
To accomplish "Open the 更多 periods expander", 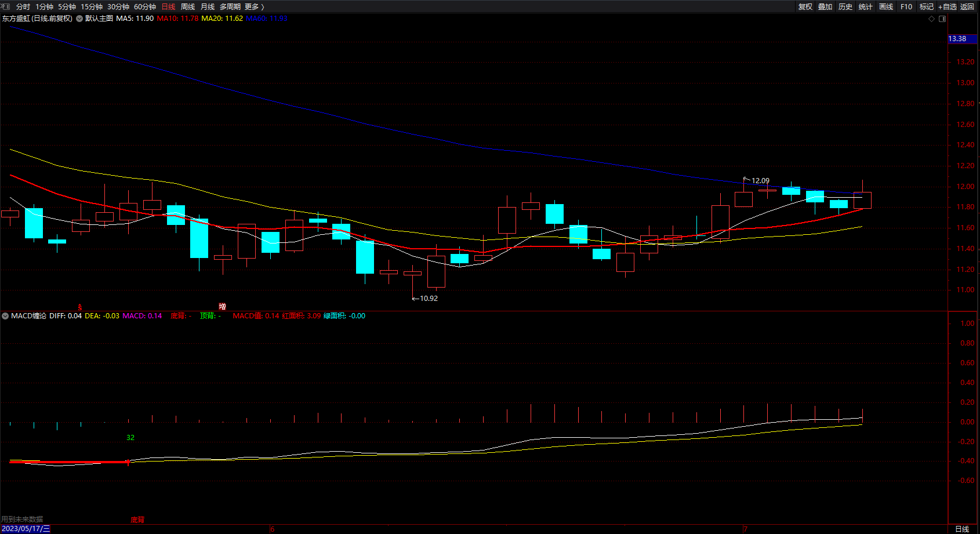I will (255, 7).
